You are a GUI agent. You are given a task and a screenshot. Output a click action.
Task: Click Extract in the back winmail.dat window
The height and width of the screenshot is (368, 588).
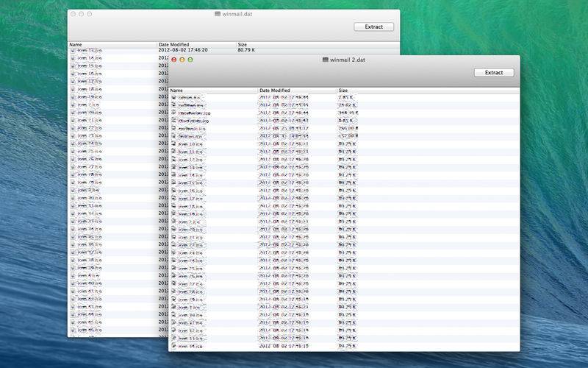[374, 26]
